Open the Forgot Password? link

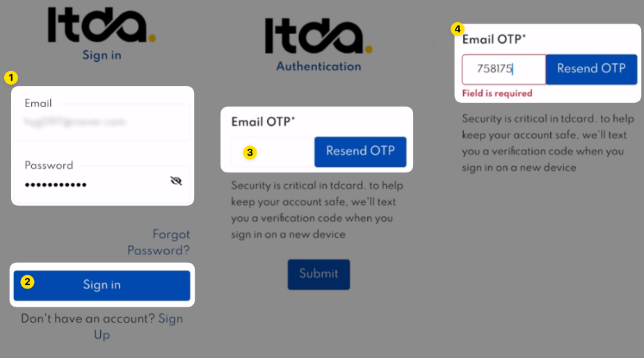tap(159, 242)
